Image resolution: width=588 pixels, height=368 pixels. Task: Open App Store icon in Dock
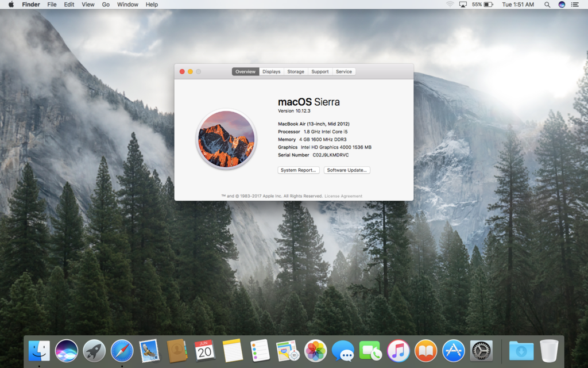coord(454,351)
